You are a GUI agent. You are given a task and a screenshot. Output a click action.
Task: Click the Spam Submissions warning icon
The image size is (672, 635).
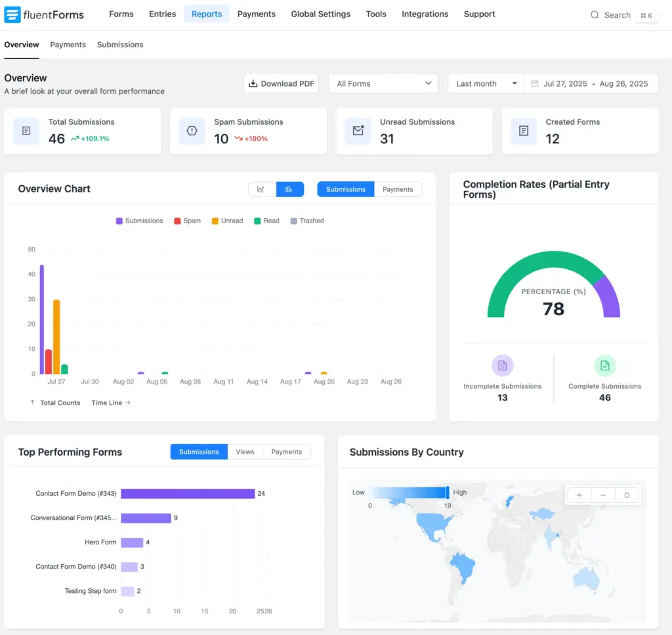[192, 131]
